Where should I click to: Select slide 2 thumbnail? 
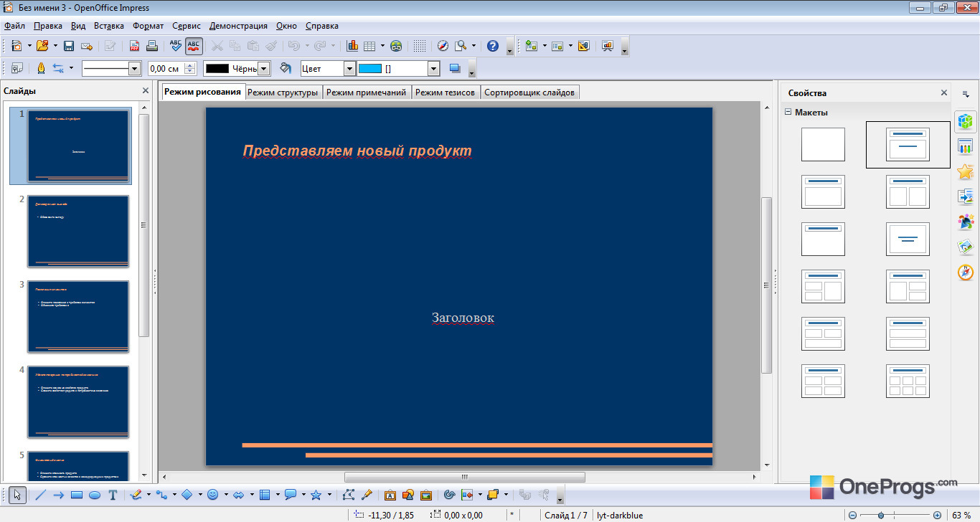(78, 231)
